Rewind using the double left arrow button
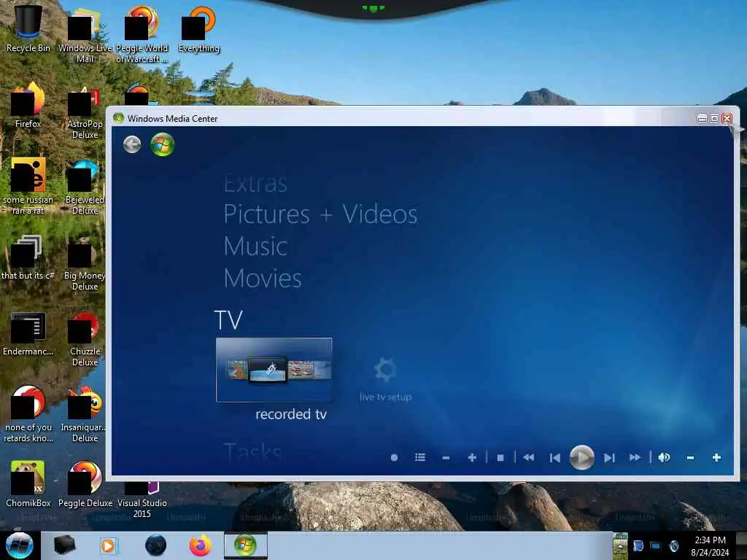This screenshot has height=560, width=747. 529,458
